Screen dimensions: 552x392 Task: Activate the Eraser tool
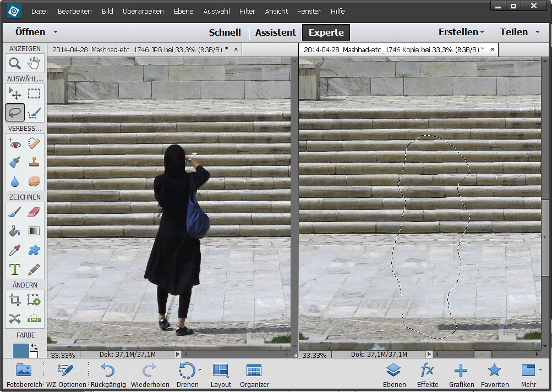[34, 212]
